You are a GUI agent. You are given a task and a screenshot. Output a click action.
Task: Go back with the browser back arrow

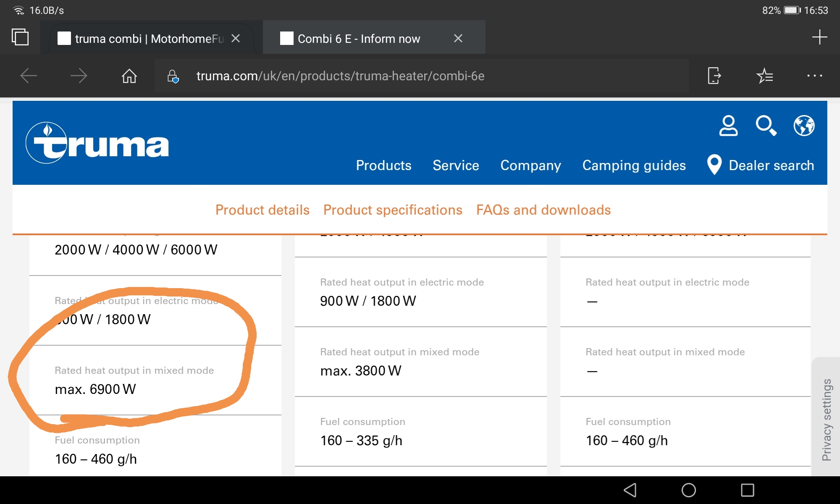29,76
